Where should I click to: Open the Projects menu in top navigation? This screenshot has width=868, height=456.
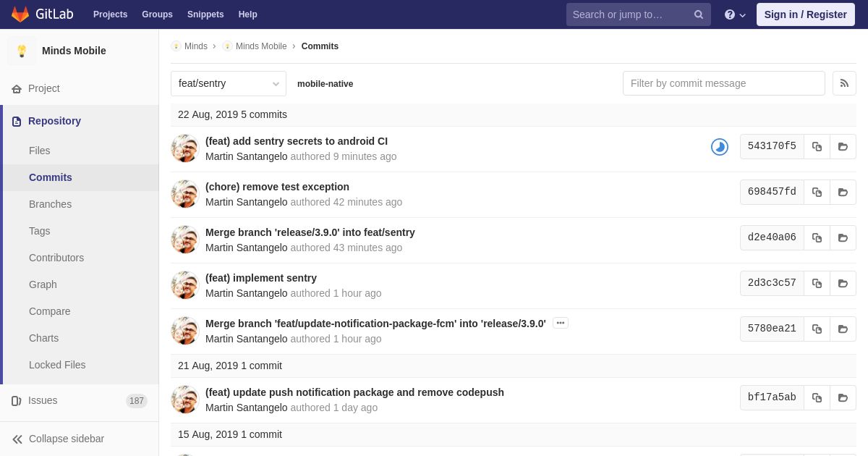(110, 14)
